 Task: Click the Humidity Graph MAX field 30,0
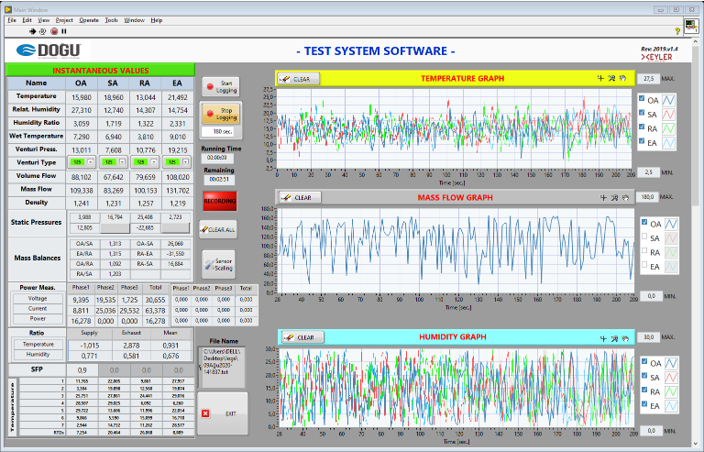pyautogui.click(x=648, y=337)
